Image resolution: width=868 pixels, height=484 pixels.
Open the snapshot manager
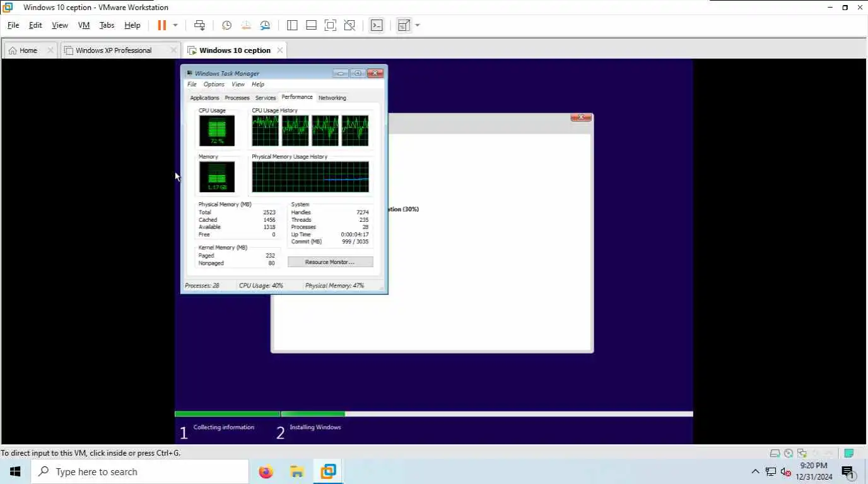coord(265,25)
